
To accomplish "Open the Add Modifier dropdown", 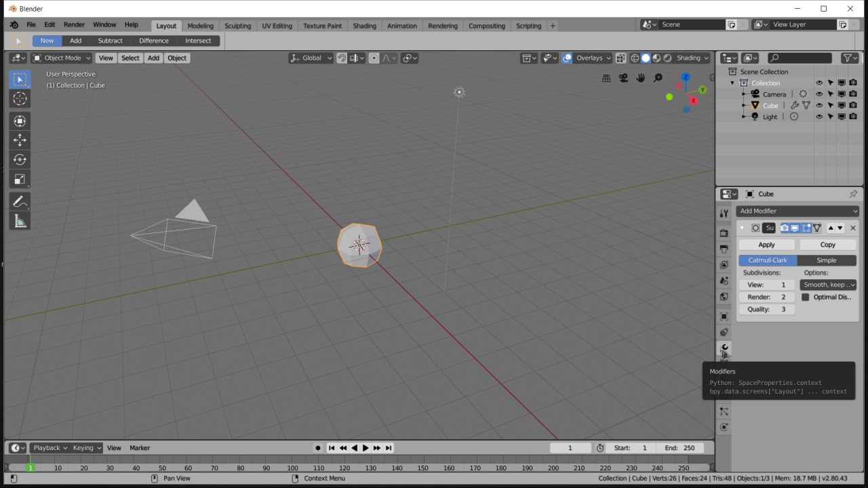I will [x=798, y=211].
